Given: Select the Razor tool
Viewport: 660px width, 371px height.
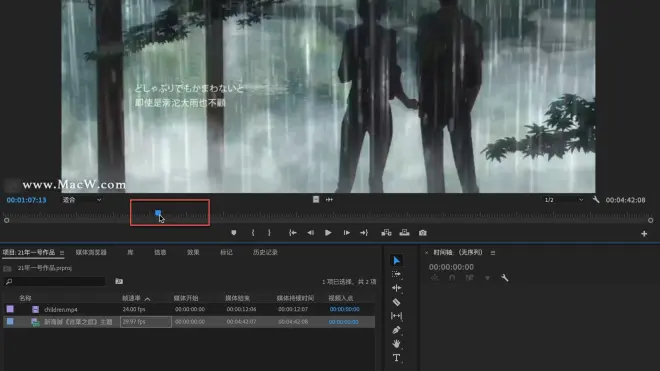Looking at the screenshot, I should 396,302.
